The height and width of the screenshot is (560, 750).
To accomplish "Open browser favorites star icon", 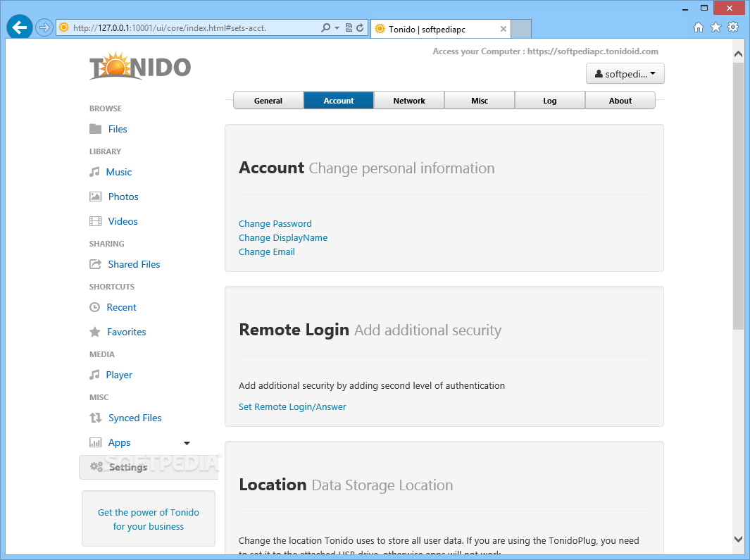I will (716, 27).
